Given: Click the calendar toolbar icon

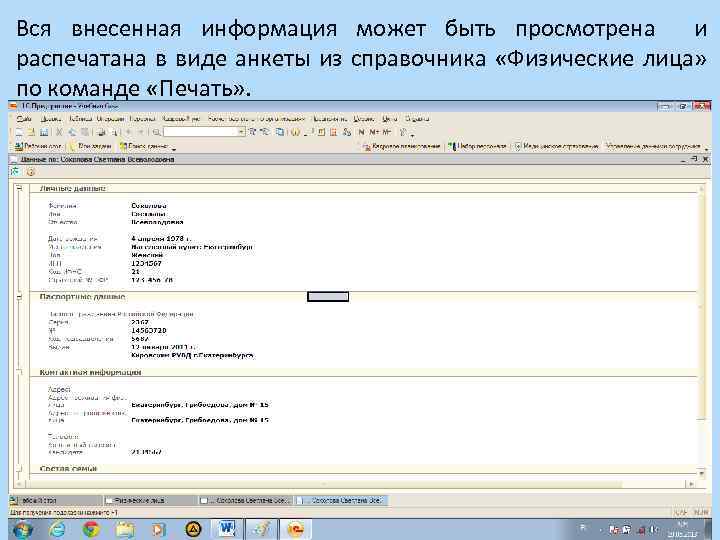Looking at the screenshot, I should pos(334,132).
